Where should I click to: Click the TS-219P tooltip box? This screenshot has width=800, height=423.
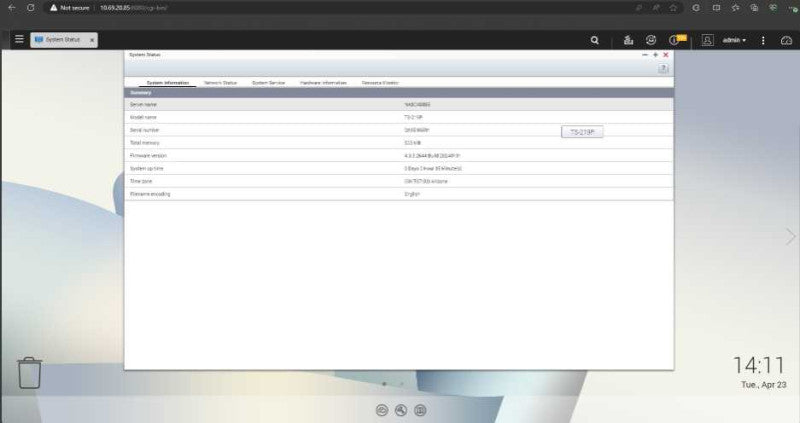coord(582,132)
